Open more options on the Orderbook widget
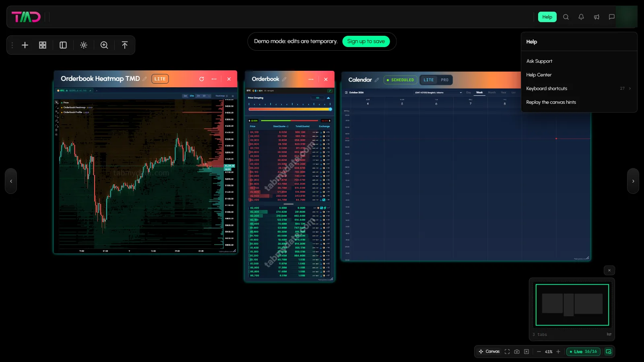 (x=311, y=79)
